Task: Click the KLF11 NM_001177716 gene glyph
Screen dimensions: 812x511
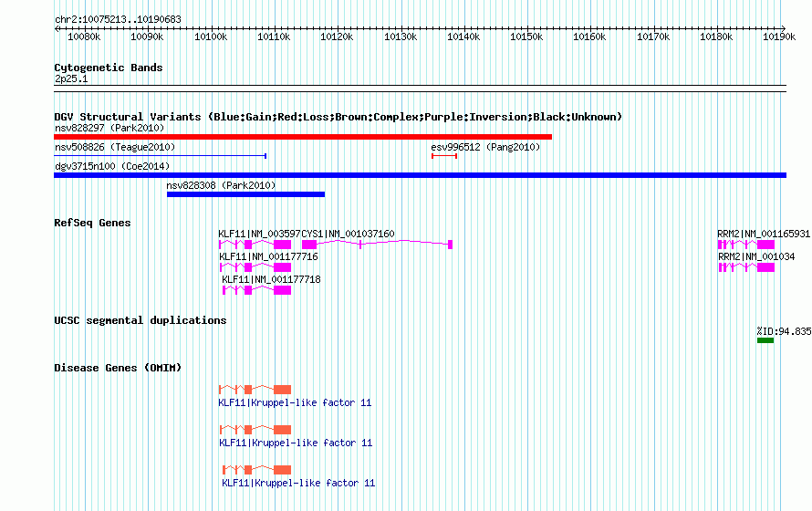Action: point(255,267)
